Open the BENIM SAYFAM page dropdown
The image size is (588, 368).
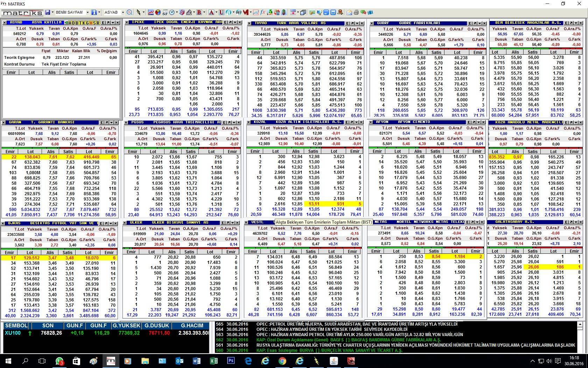(x=87, y=12)
